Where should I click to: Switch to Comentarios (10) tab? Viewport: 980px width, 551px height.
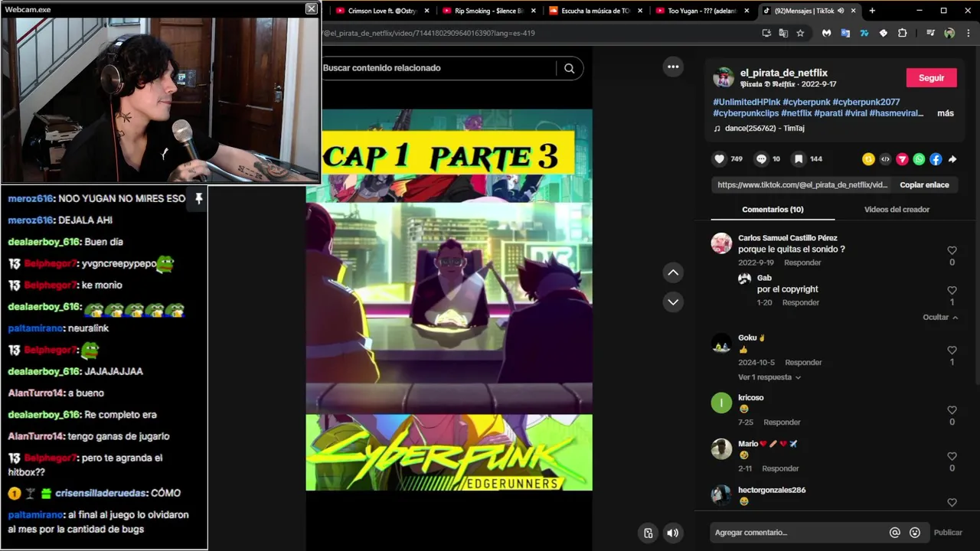[x=773, y=210]
